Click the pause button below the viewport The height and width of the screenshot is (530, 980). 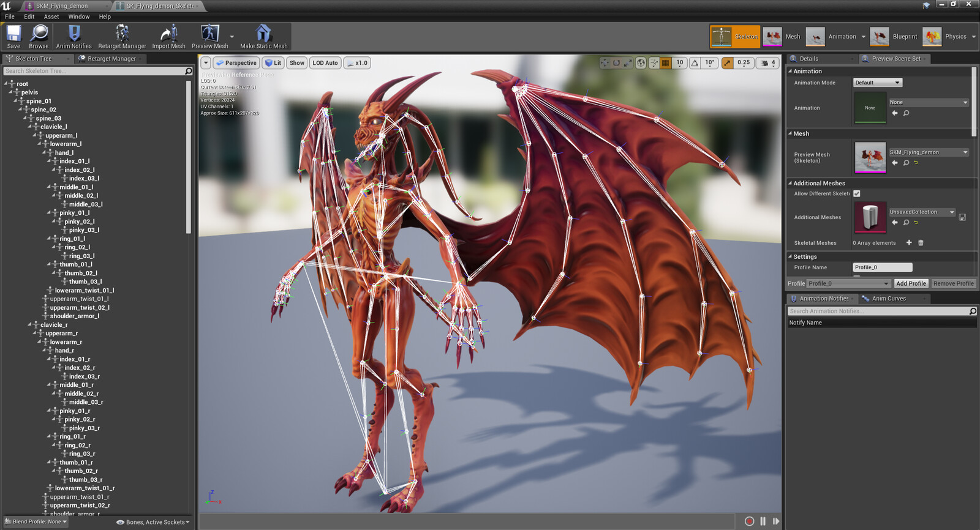(x=763, y=521)
